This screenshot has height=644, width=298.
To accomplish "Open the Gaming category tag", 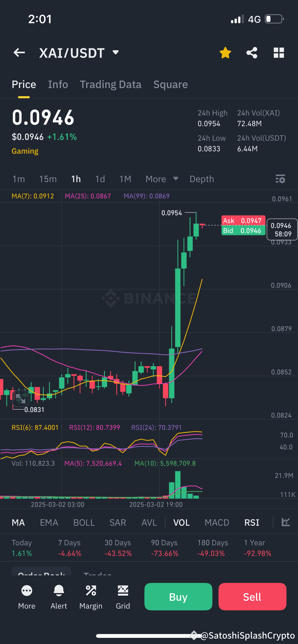I will point(25,151).
